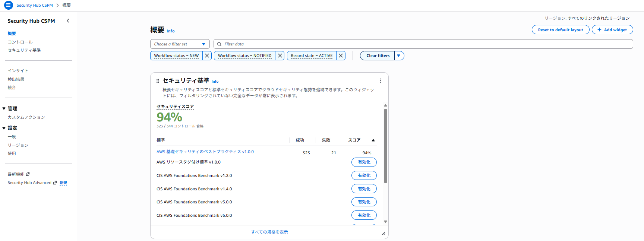The image size is (644, 241).
Task: Click the standards list scrollbar thumb
Action: tap(385, 146)
